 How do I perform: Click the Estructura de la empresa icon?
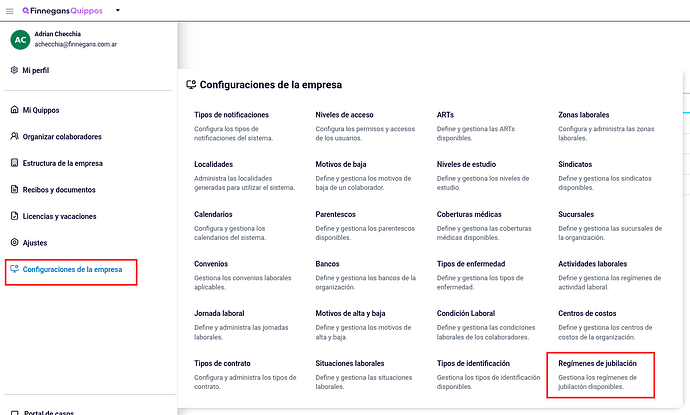[15, 163]
